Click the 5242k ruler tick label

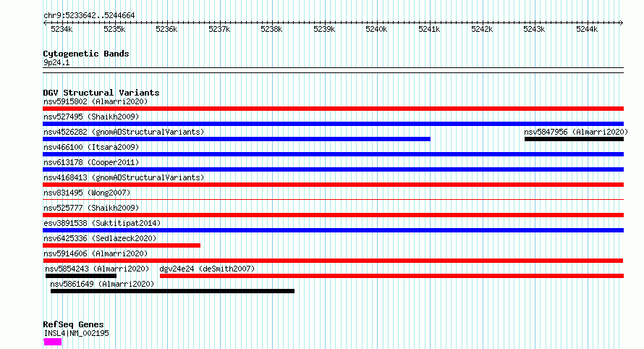coord(482,29)
